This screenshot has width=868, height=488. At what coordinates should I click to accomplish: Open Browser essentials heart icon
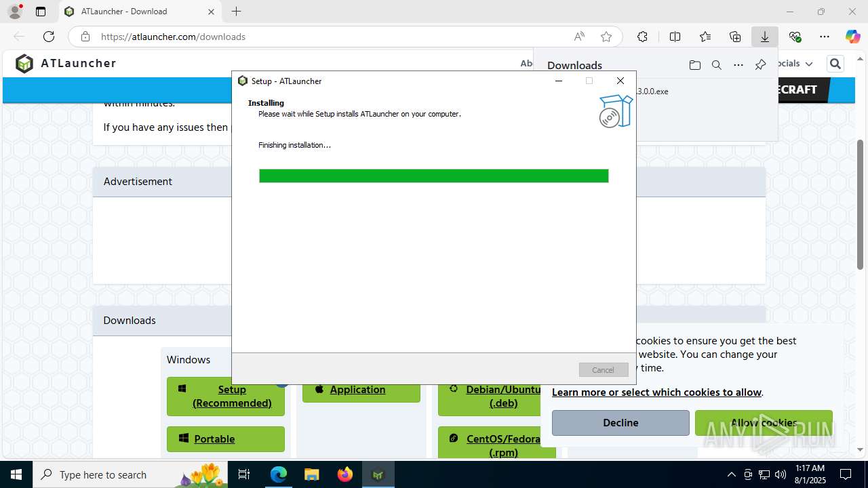point(795,37)
